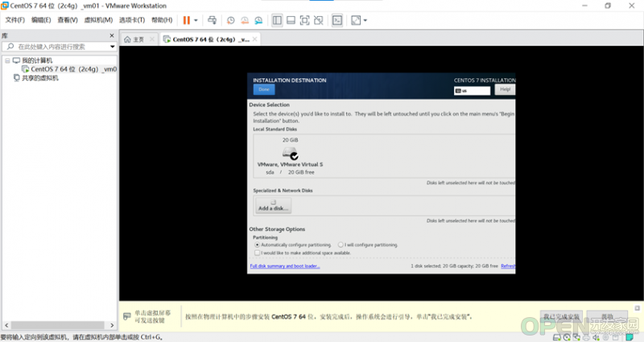The width and height of the screenshot is (644, 342).
Task: Pause the virtual machine with the orange pause icon
Action: (x=187, y=20)
